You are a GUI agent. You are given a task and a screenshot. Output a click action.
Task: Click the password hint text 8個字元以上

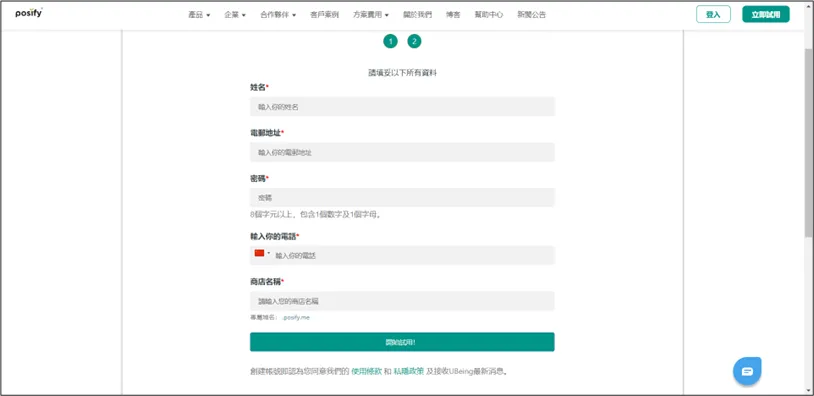(315, 214)
